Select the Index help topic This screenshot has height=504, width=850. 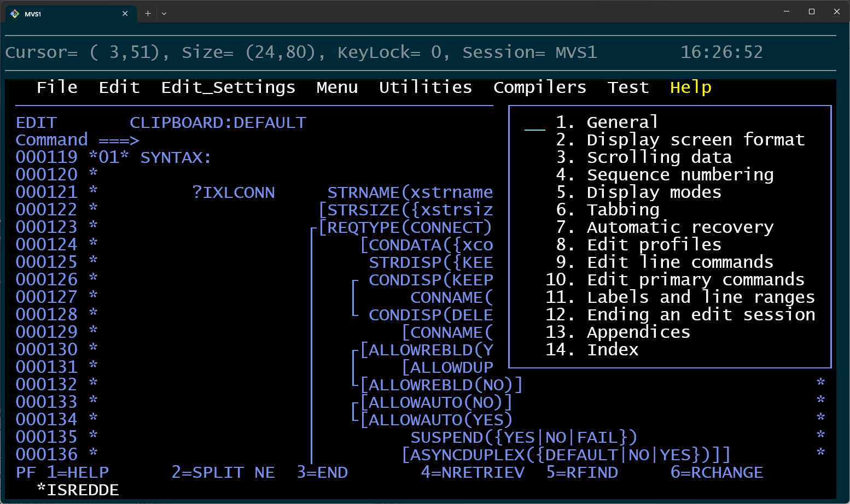pyautogui.click(x=613, y=349)
